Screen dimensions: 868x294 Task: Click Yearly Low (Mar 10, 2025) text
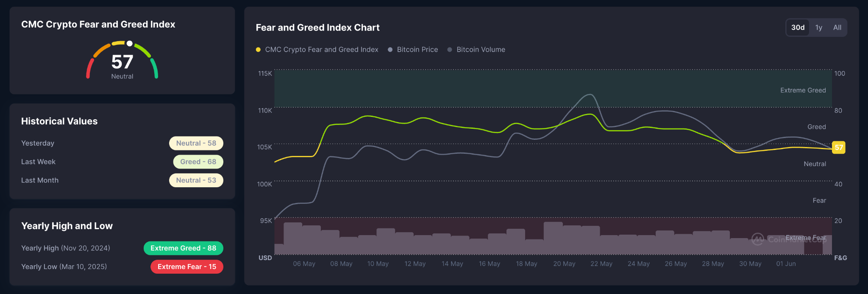pos(64,267)
